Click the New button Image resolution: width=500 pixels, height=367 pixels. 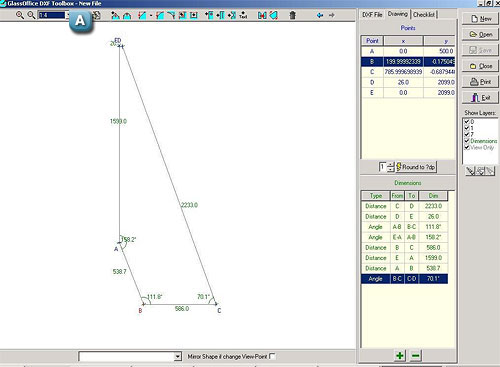480,19
